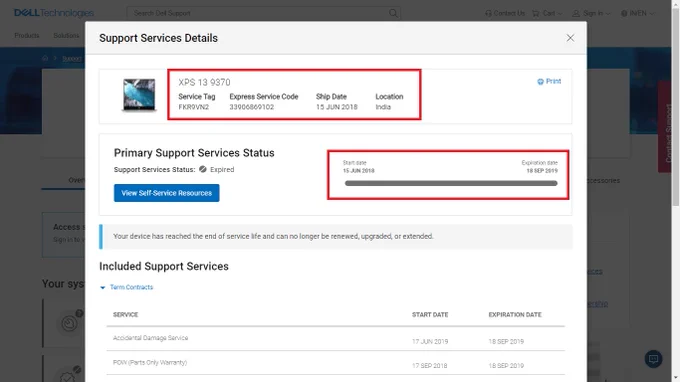Screen dimensions: 680x382
Task: Click View Self-Service Resources button
Action: click(167, 193)
